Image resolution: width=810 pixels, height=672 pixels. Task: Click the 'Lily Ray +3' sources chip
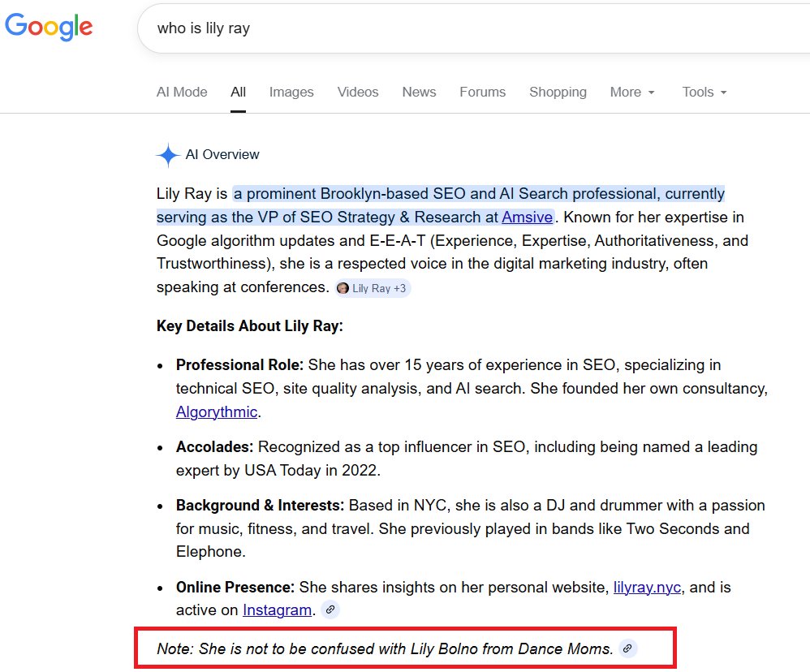(373, 288)
